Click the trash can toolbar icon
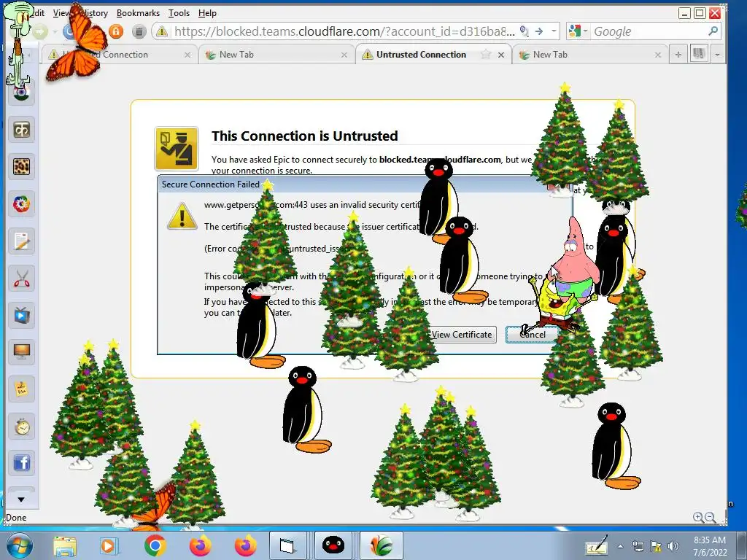 139,31
